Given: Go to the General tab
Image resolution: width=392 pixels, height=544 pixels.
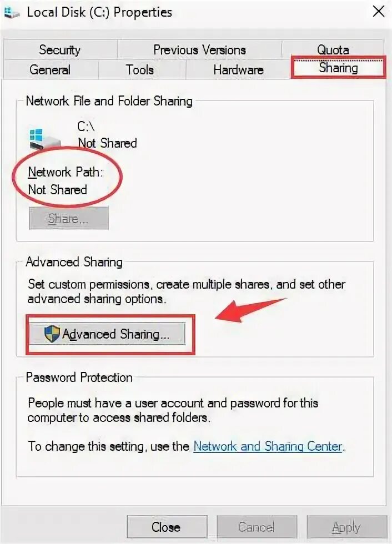Looking at the screenshot, I should pos(51,69).
